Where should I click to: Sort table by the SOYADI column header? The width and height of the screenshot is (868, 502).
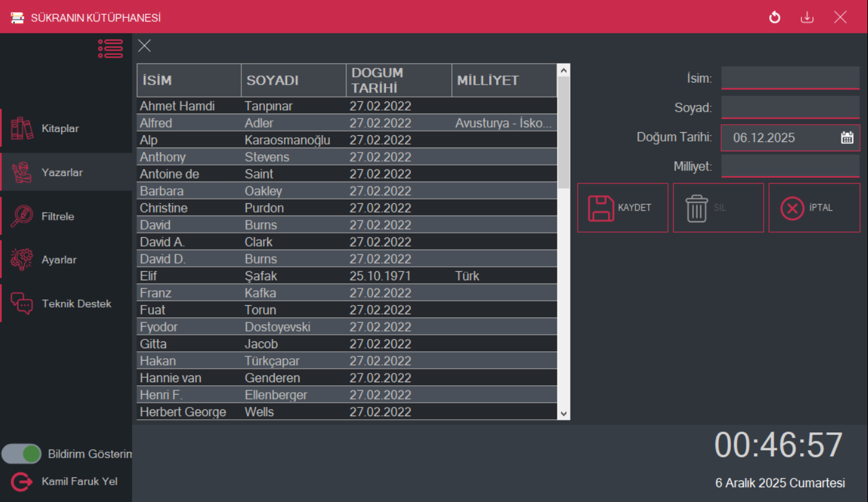293,80
